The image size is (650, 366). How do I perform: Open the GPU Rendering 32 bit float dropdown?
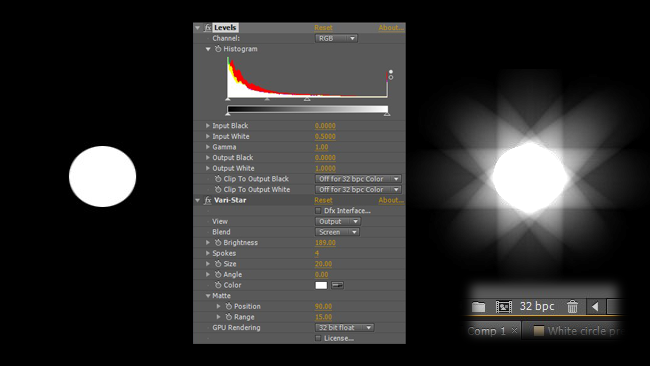pyautogui.click(x=344, y=328)
